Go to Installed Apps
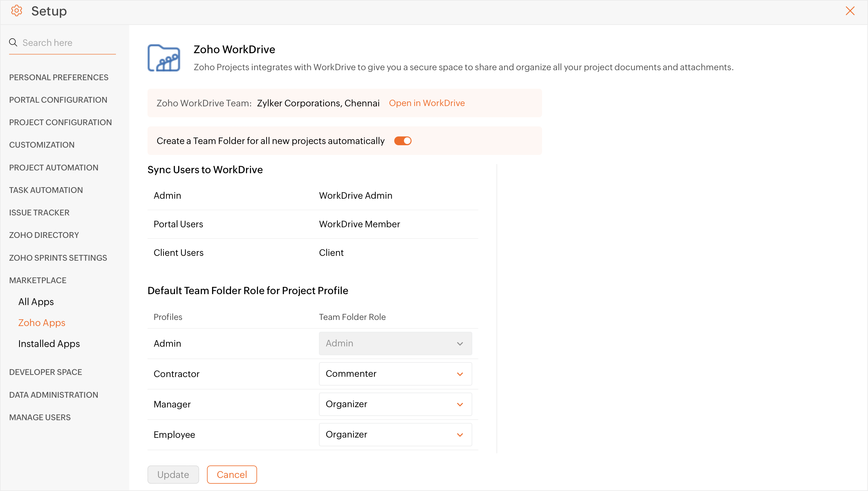This screenshot has height=491, width=868. click(49, 344)
